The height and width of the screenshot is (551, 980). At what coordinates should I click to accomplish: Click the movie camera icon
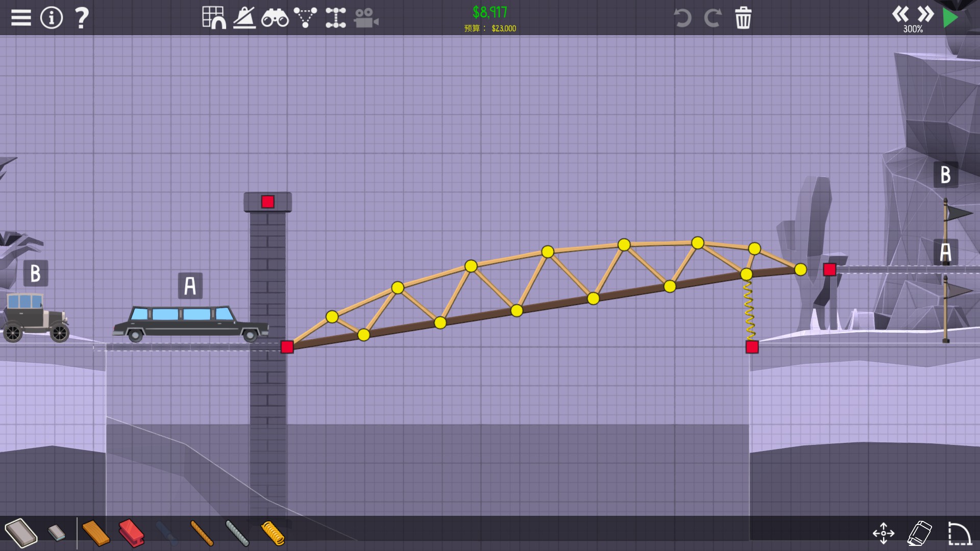pos(366,18)
